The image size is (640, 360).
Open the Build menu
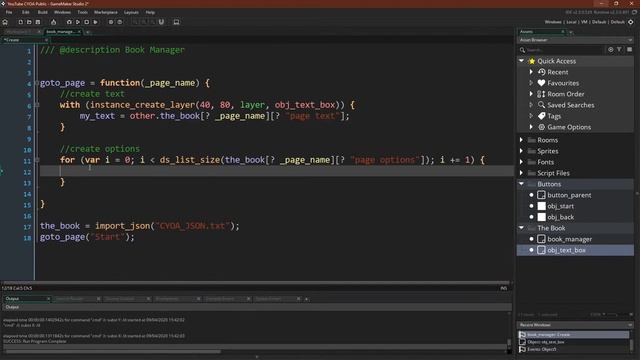42,12
